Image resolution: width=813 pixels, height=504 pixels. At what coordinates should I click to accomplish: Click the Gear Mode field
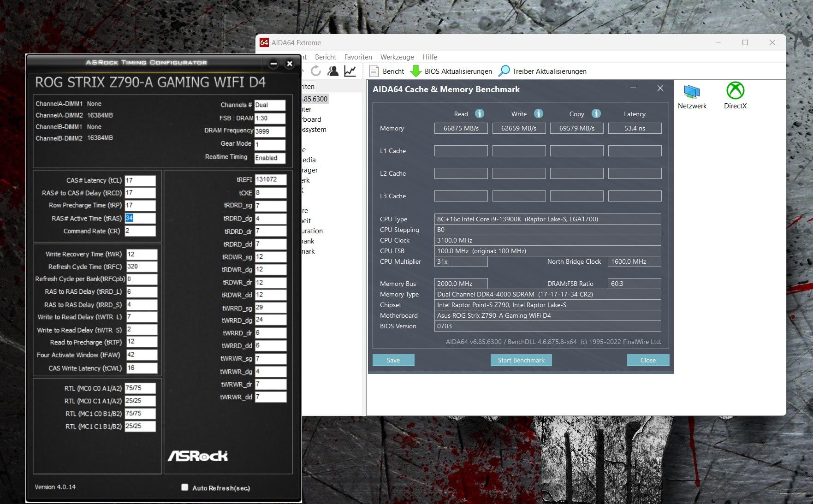click(x=270, y=144)
